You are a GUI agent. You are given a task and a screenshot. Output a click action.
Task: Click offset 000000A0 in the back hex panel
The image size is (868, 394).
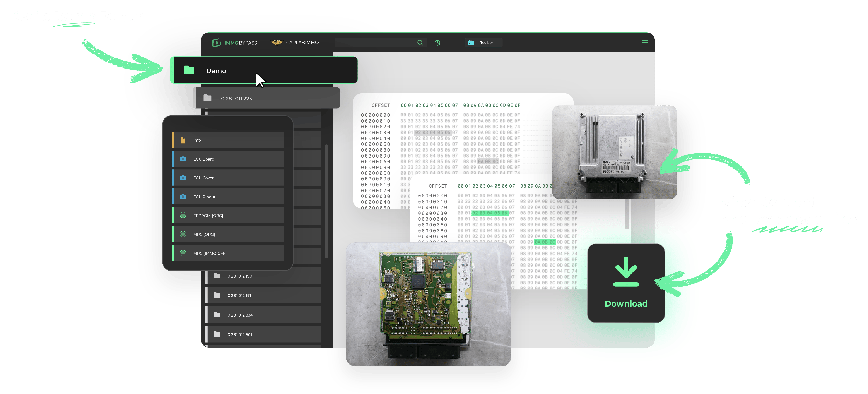(375, 161)
